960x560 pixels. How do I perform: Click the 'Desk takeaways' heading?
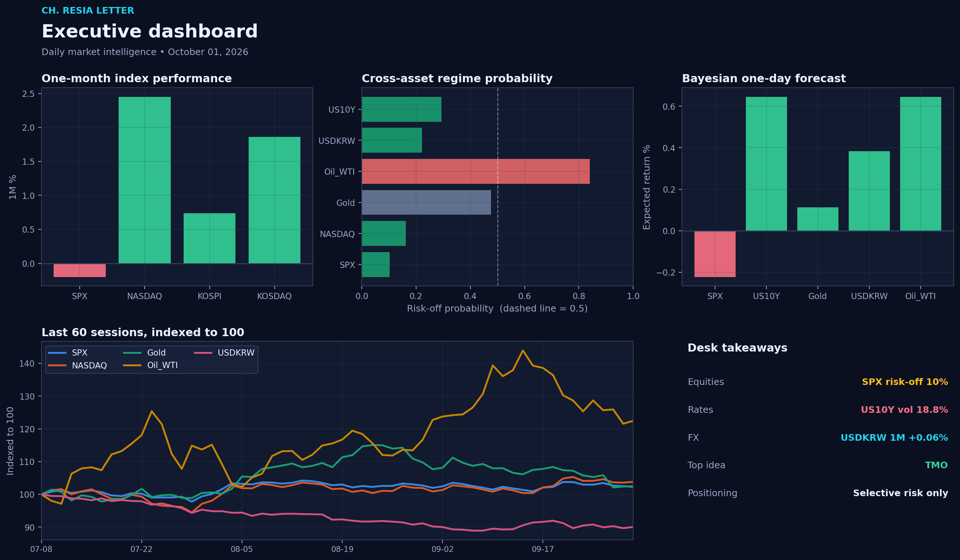(x=737, y=348)
